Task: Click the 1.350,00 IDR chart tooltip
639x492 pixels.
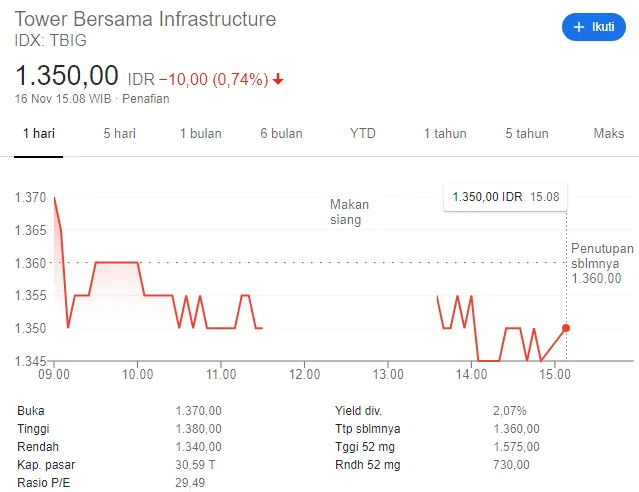Action: tap(505, 198)
